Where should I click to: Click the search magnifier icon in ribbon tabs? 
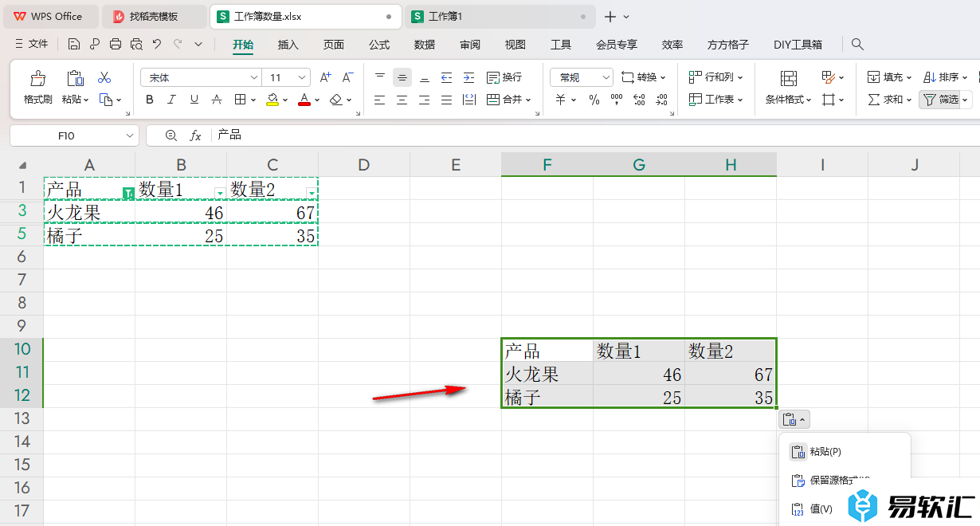[857, 45]
